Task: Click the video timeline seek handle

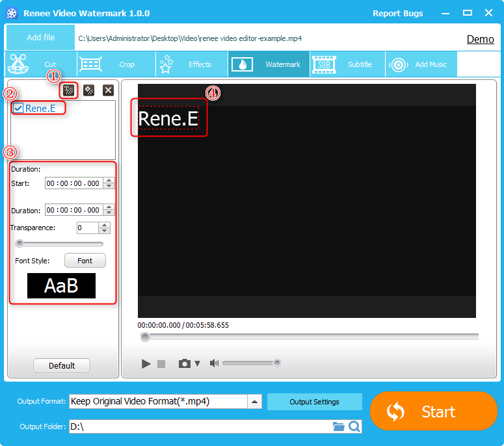Action: coord(145,337)
